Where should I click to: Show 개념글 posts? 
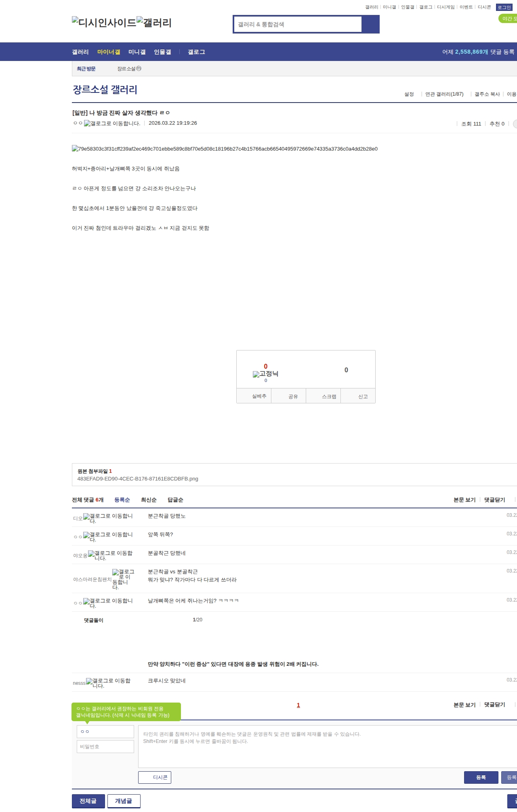coord(124,801)
